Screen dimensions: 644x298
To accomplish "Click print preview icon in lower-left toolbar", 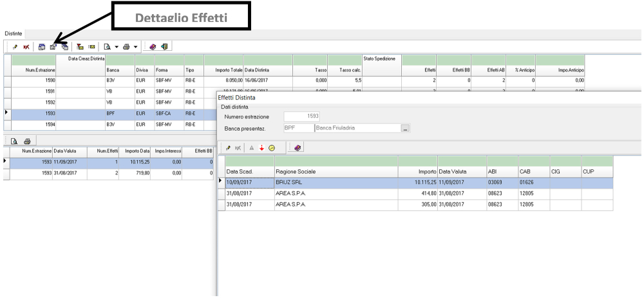I will 14,140.
